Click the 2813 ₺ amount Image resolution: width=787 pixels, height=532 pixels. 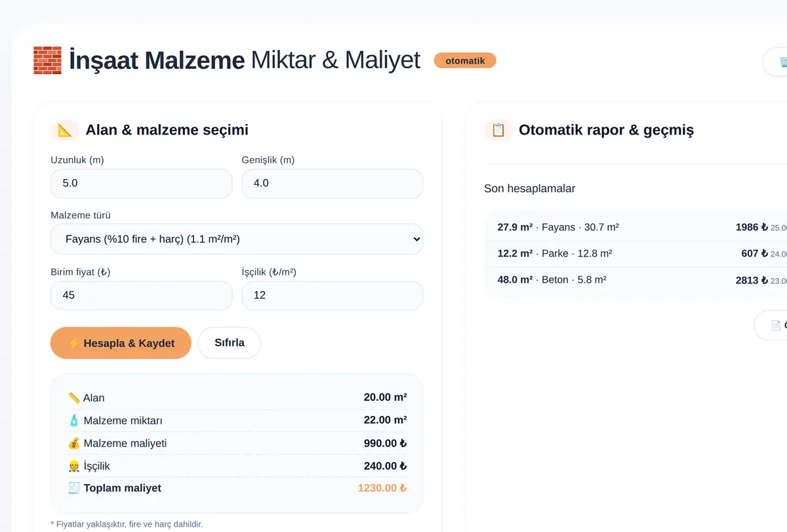click(x=752, y=279)
